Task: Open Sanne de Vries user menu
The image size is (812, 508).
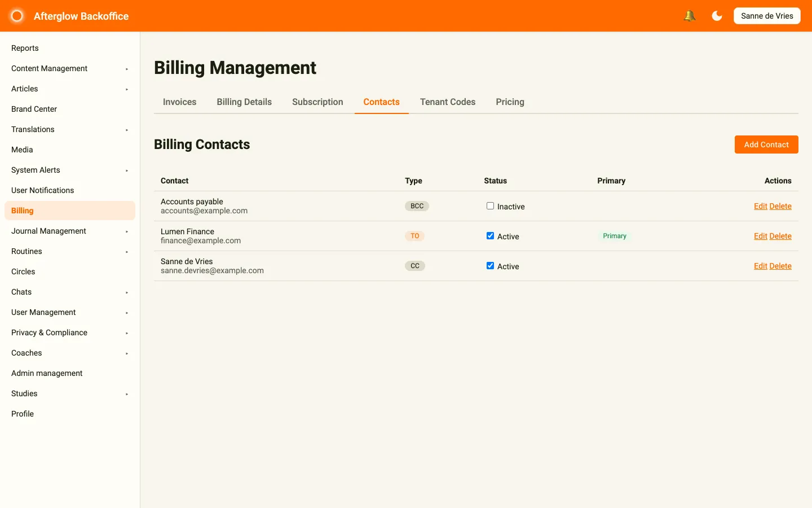Action: tap(767, 16)
